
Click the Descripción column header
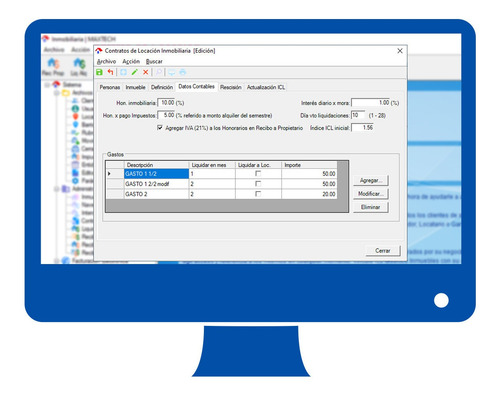tap(156, 165)
